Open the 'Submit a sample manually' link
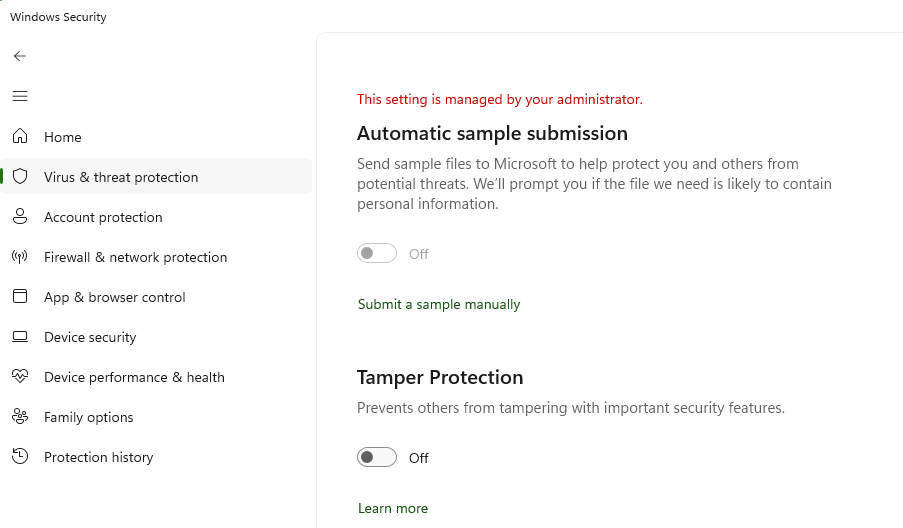This screenshot has height=528, width=903. pos(439,304)
